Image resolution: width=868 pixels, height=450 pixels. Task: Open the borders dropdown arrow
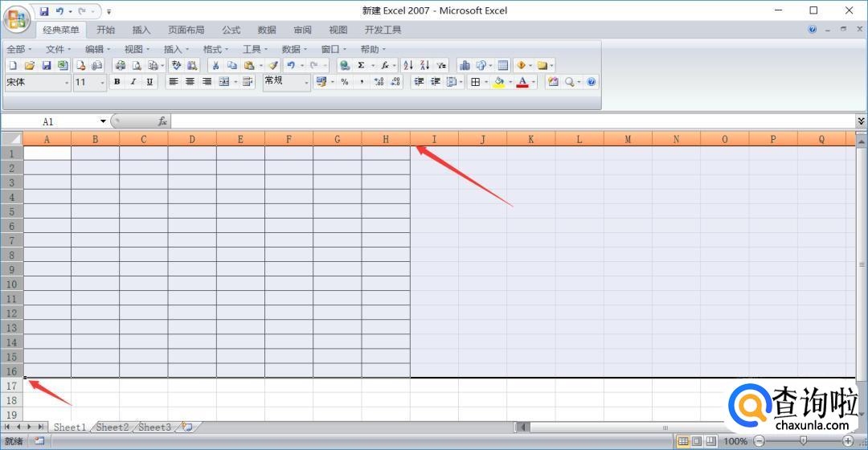tap(486, 82)
